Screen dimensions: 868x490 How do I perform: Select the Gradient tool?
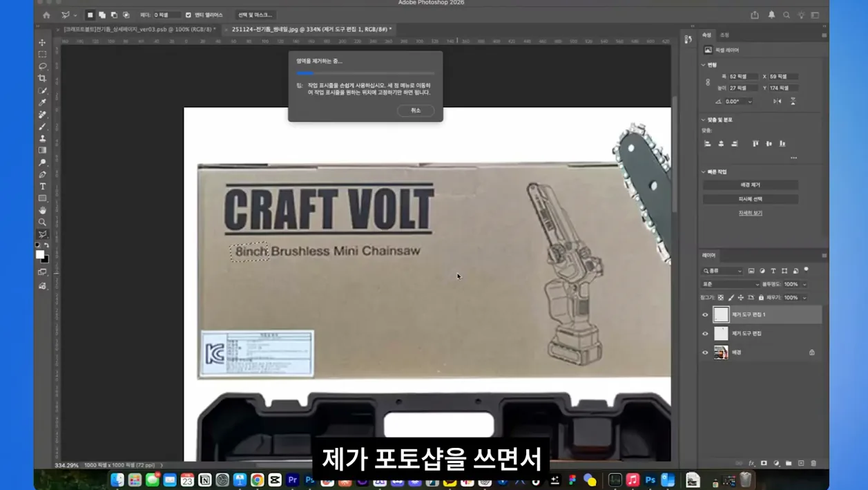[42, 150]
